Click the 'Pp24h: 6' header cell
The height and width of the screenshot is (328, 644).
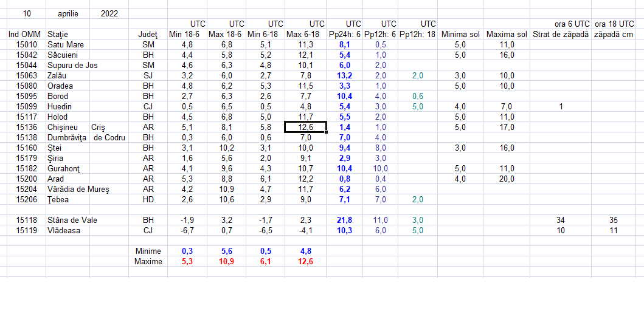345,35
